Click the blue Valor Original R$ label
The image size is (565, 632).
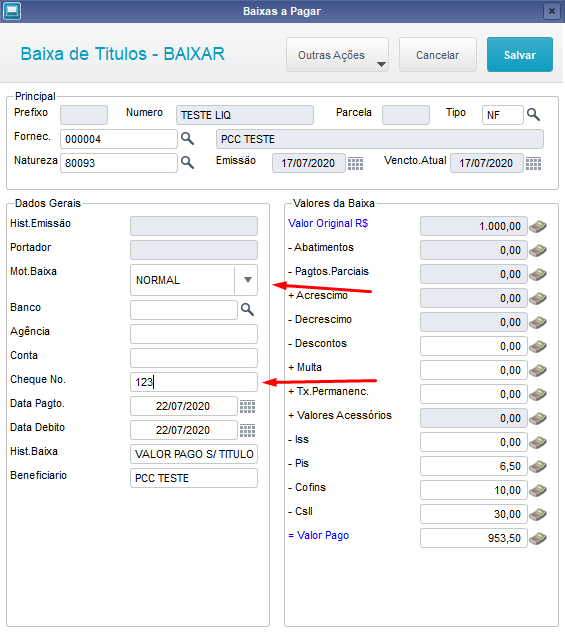[328, 223]
